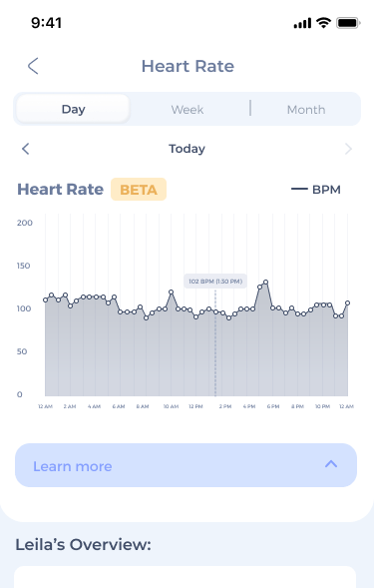Advance to next day with right chevron
This screenshot has width=374, height=588.
[348, 149]
